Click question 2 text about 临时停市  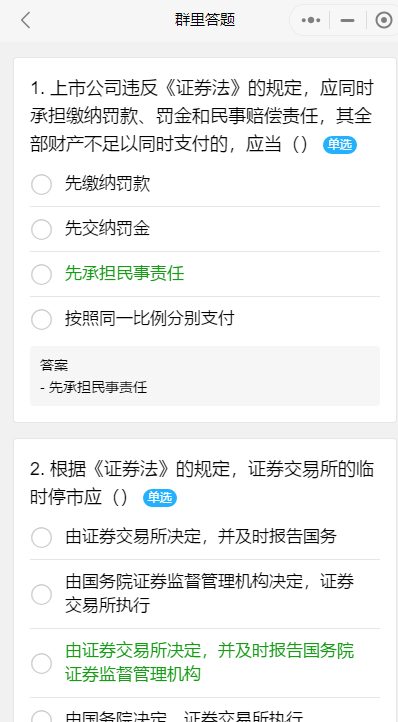point(202,483)
